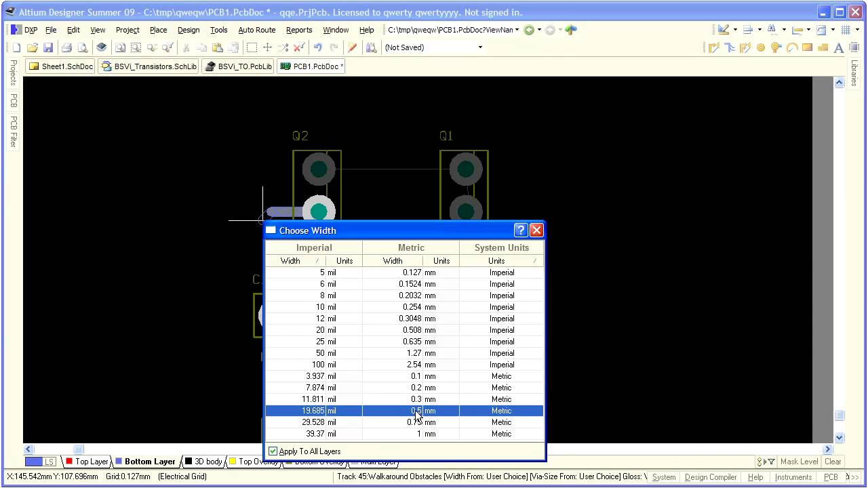Click the Bottom Layer blue color swatch
This screenshot has width=868, height=488.
coord(119,462)
